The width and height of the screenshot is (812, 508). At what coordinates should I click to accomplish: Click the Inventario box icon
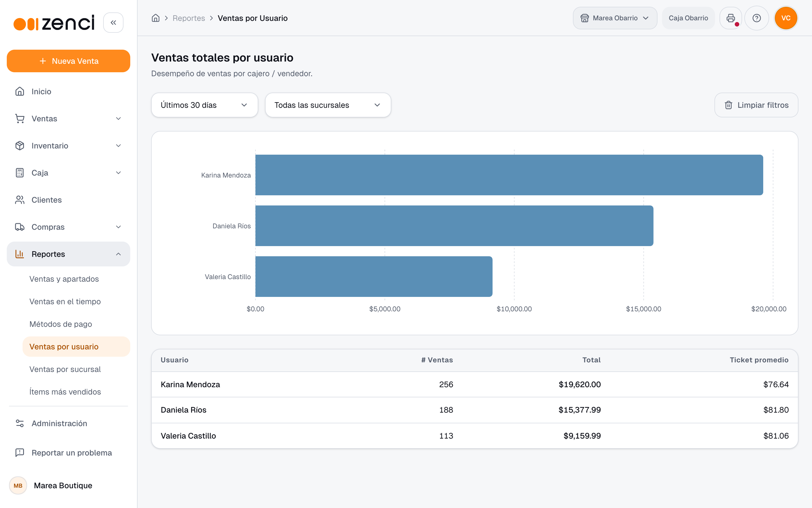[20, 145]
